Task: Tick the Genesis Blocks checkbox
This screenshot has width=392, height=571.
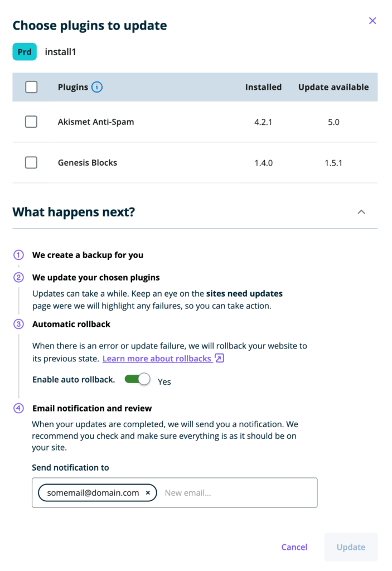Action: pos(31,163)
